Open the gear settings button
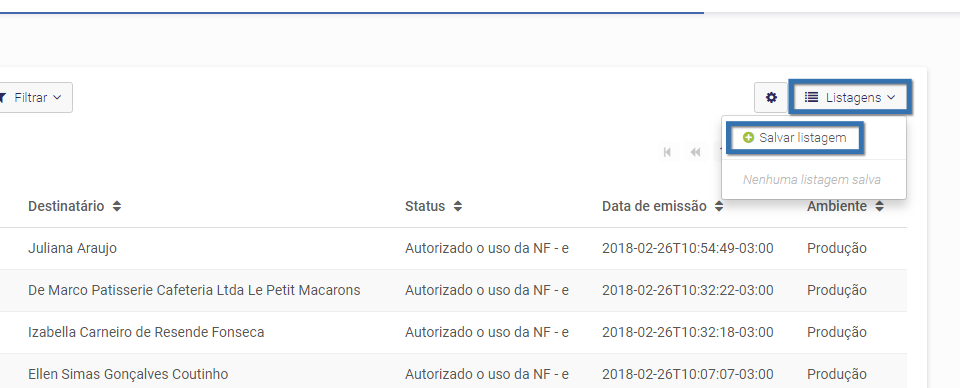This screenshot has height=388, width=960. click(x=771, y=97)
